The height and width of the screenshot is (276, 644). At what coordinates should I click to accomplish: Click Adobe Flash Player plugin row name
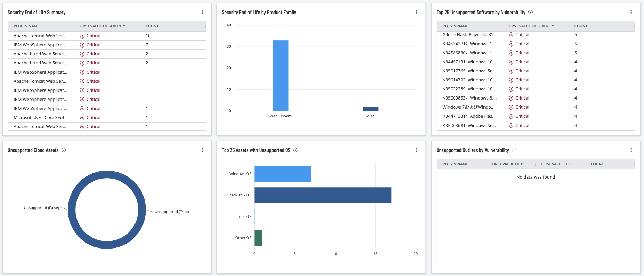pyautogui.click(x=470, y=35)
